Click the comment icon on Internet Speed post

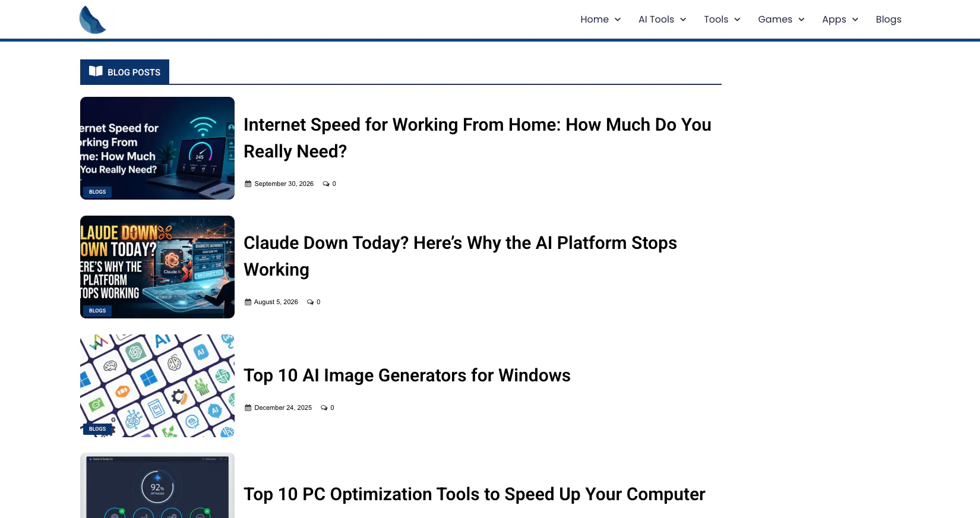pyautogui.click(x=326, y=184)
